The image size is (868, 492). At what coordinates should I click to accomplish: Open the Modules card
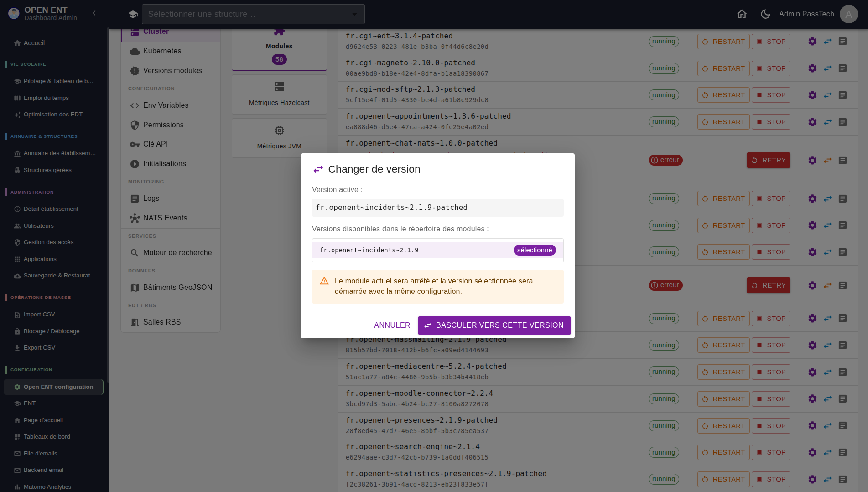click(x=279, y=49)
